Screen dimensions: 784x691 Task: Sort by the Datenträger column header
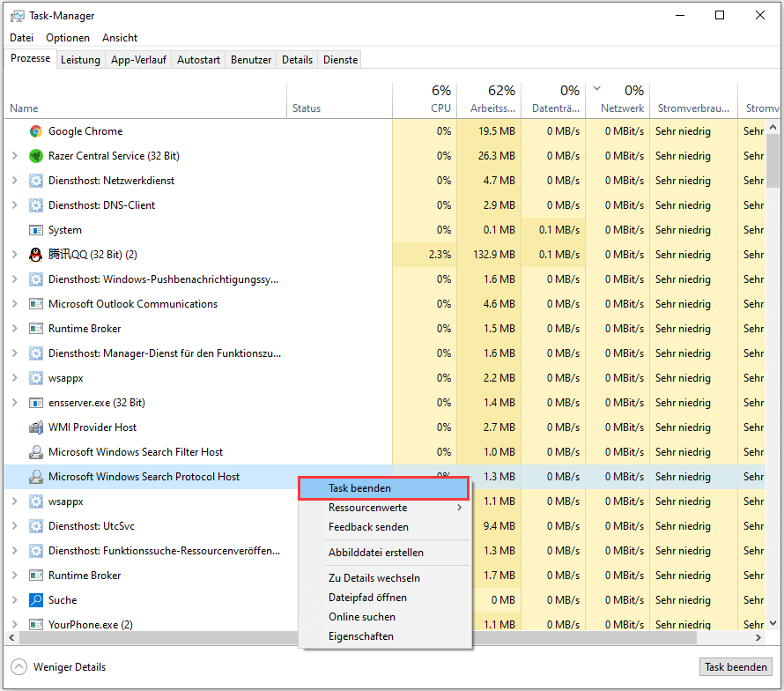[553, 100]
